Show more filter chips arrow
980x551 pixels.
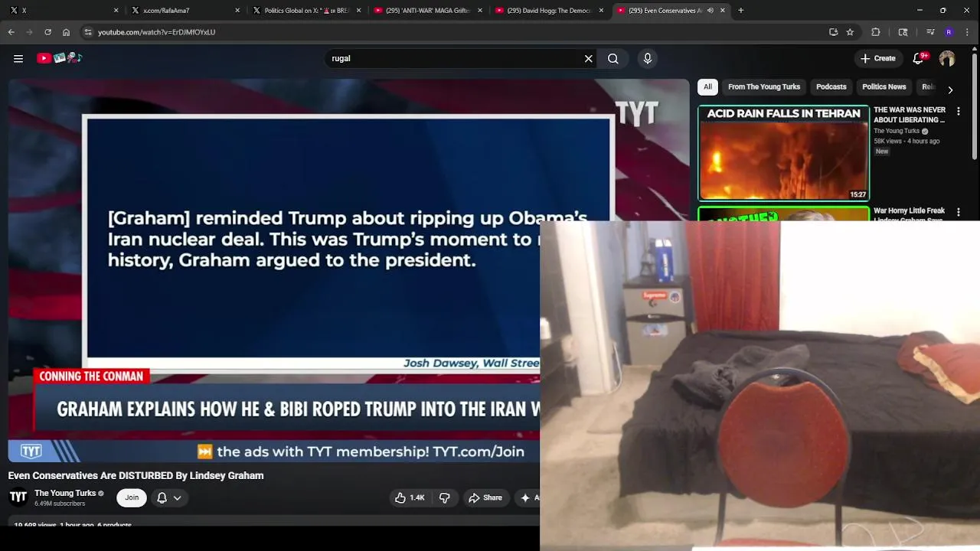[x=950, y=90]
